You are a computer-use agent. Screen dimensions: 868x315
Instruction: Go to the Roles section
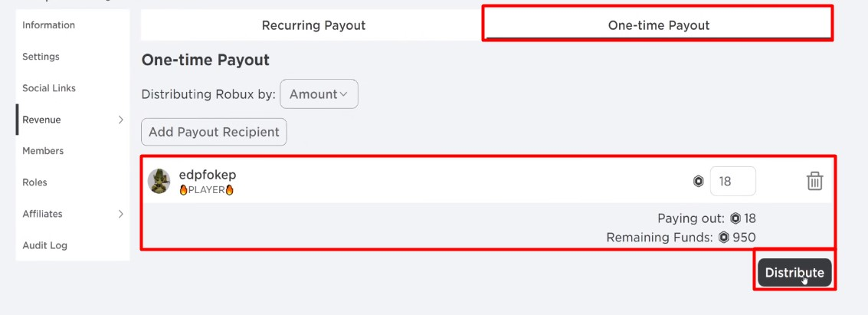coord(35,182)
